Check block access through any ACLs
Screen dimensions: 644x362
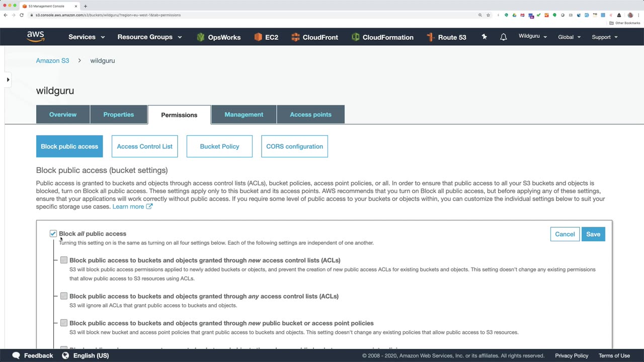[64, 296]
